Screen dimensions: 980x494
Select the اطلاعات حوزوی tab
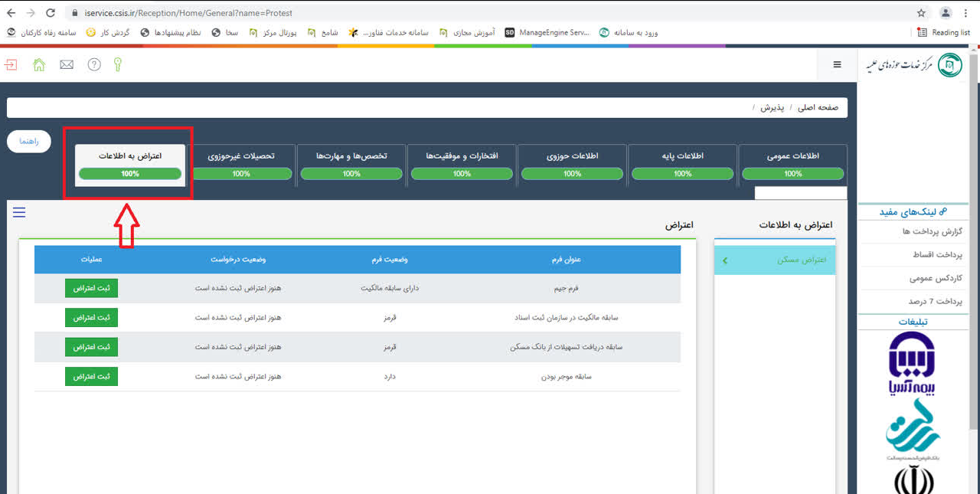(572, 156)
